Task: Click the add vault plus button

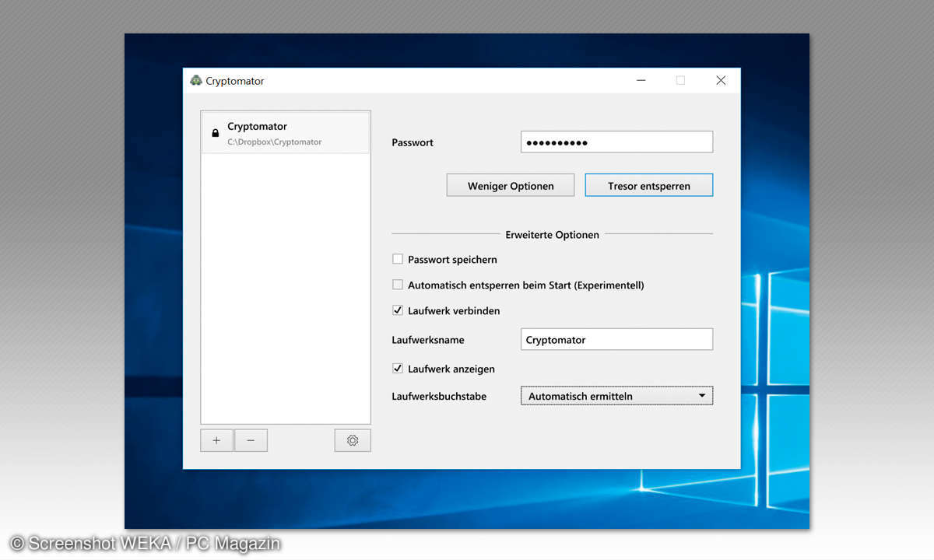Action: (216, 440)
